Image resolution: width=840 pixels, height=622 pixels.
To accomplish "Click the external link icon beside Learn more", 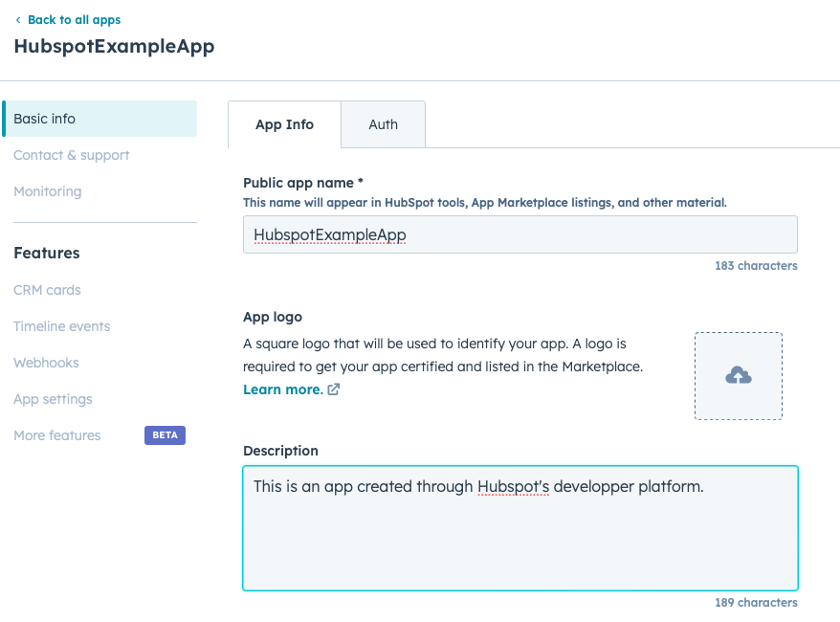I will tap(333, 389).
